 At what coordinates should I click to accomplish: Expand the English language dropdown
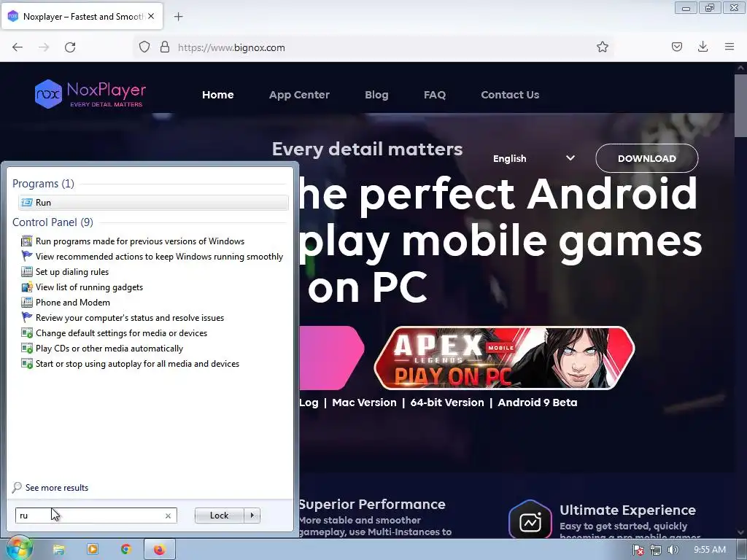click(533, 158)
